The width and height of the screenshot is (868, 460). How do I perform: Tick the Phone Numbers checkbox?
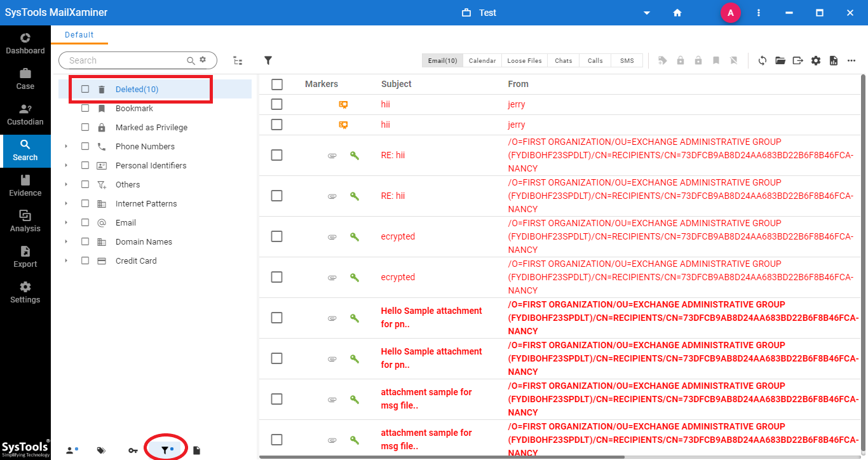(x=85, y=147)
